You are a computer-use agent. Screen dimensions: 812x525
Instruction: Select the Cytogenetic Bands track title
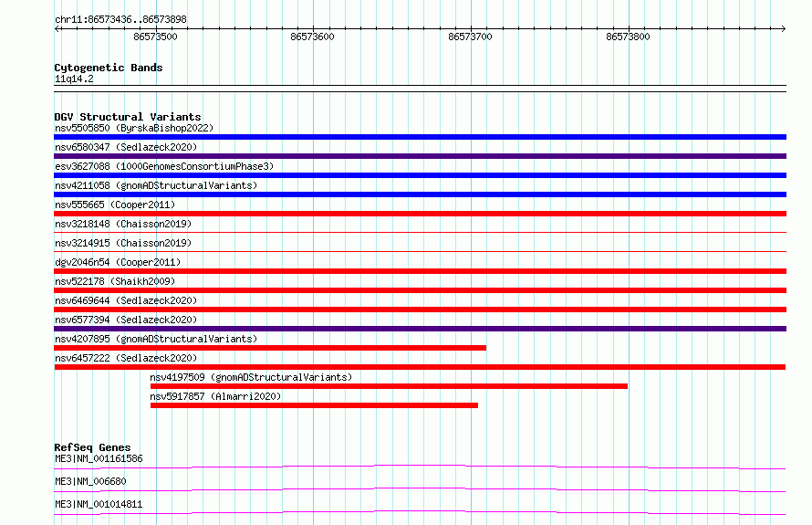coord(109,68)
